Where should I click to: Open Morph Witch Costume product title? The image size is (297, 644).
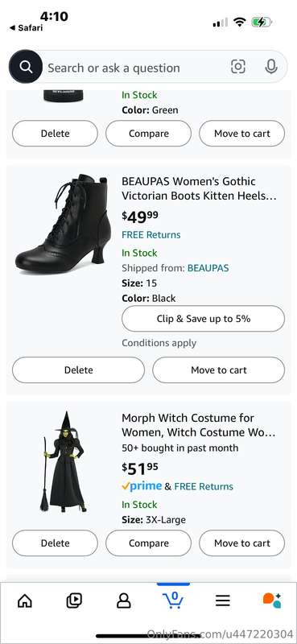[x=199, y=425]
